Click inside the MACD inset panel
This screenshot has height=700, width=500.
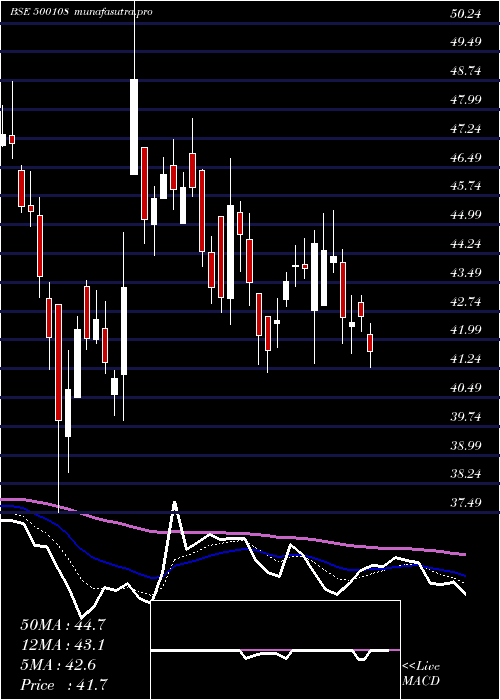(275, 650)
